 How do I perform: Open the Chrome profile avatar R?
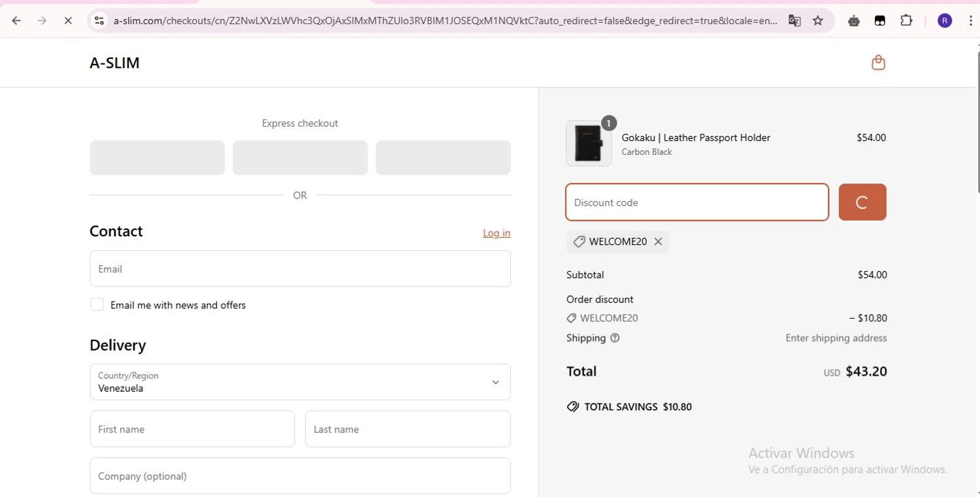(x=945, y=21)
